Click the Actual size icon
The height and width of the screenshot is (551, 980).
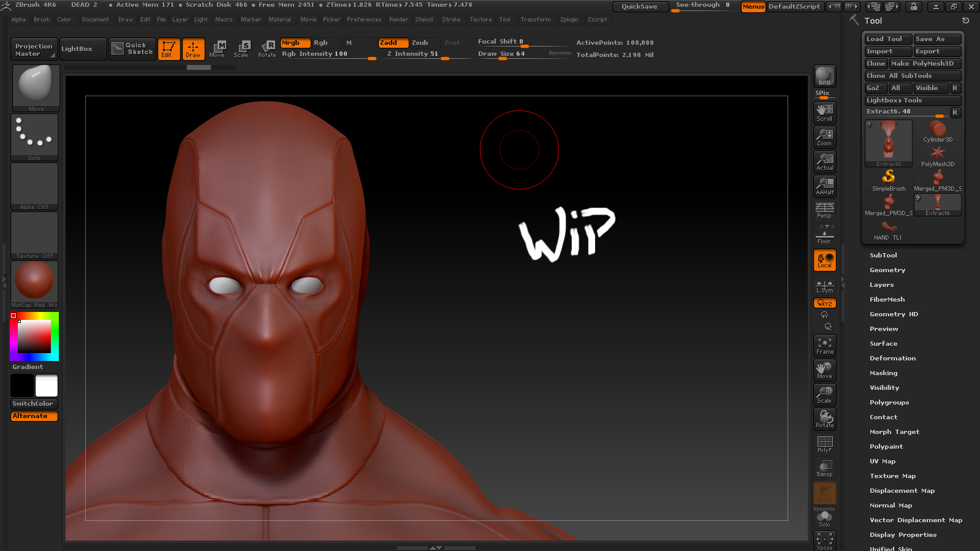tap(824, 161)
